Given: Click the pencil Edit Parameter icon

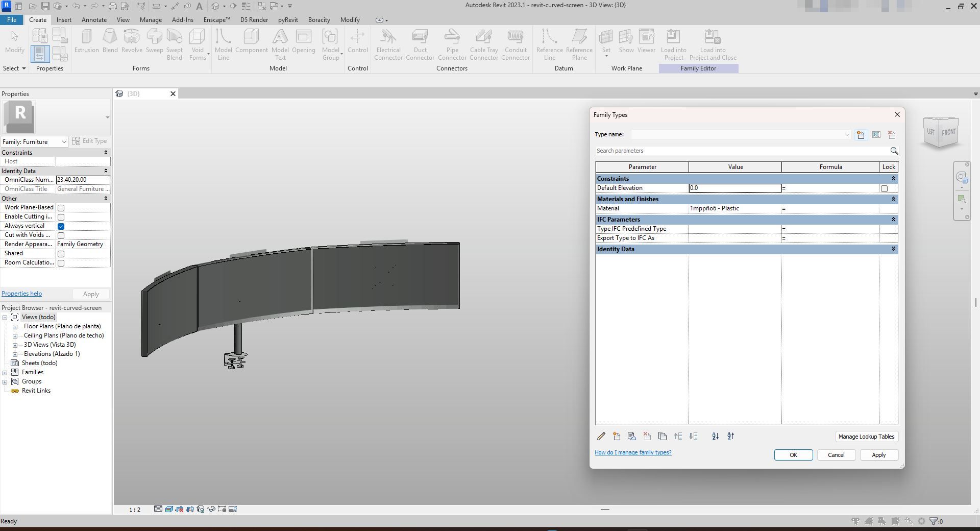Looking at the screenshot, I should pos(601,436).
